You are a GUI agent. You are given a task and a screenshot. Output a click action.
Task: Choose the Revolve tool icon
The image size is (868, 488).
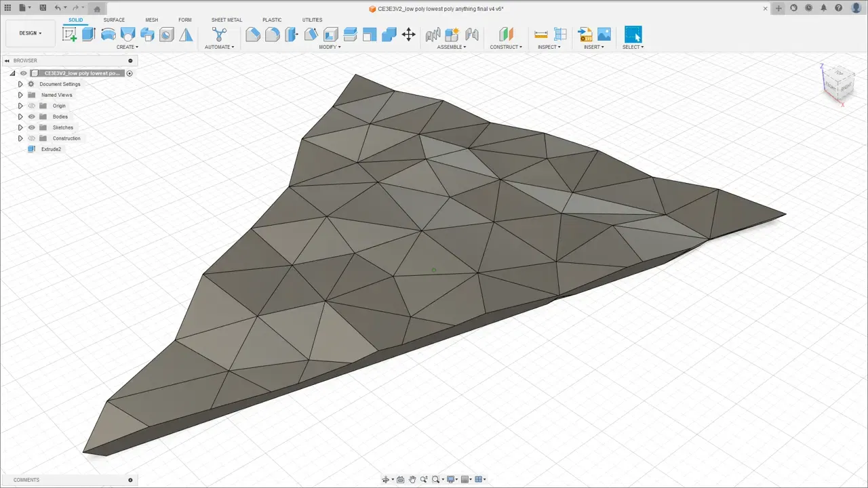pos(108,35)
